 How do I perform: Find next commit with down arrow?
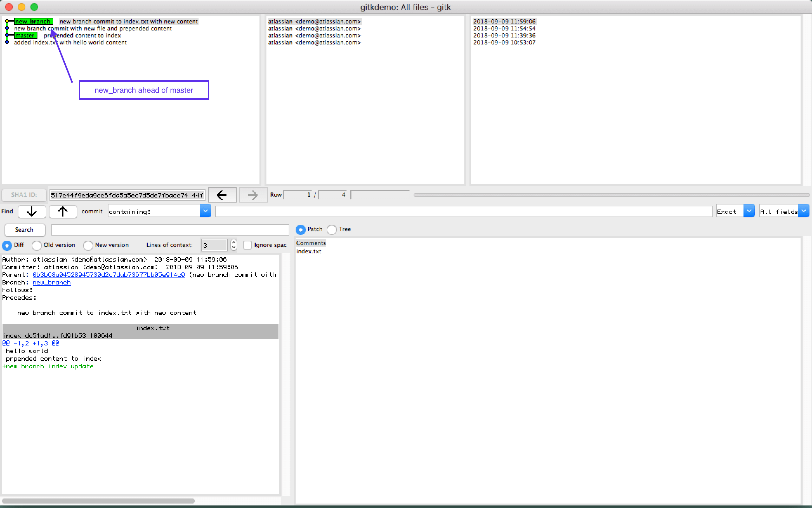(x=32, y=211)
